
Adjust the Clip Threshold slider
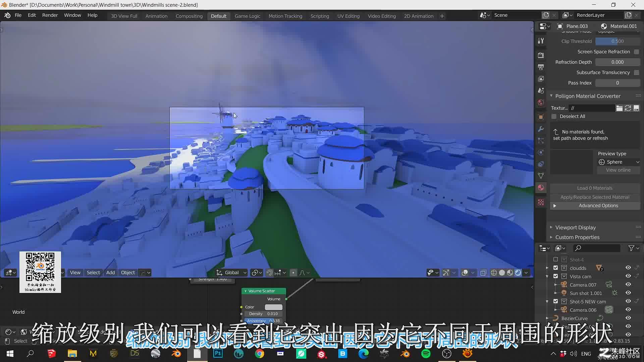click(618, 41)
